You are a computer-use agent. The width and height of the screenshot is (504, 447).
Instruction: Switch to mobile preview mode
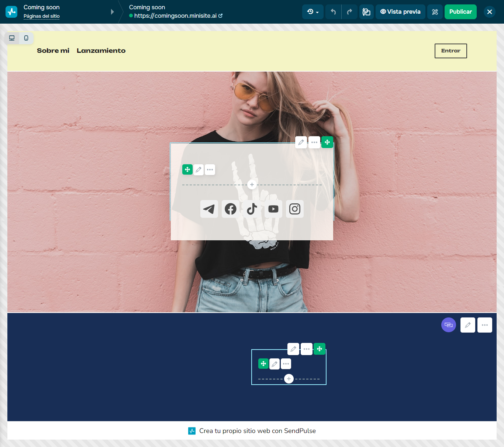[26, 38]
